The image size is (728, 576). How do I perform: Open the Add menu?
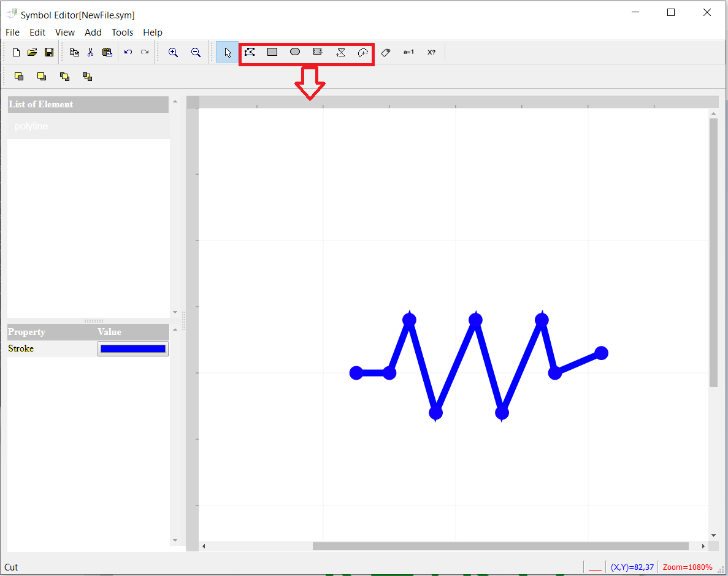coord(93,33)
